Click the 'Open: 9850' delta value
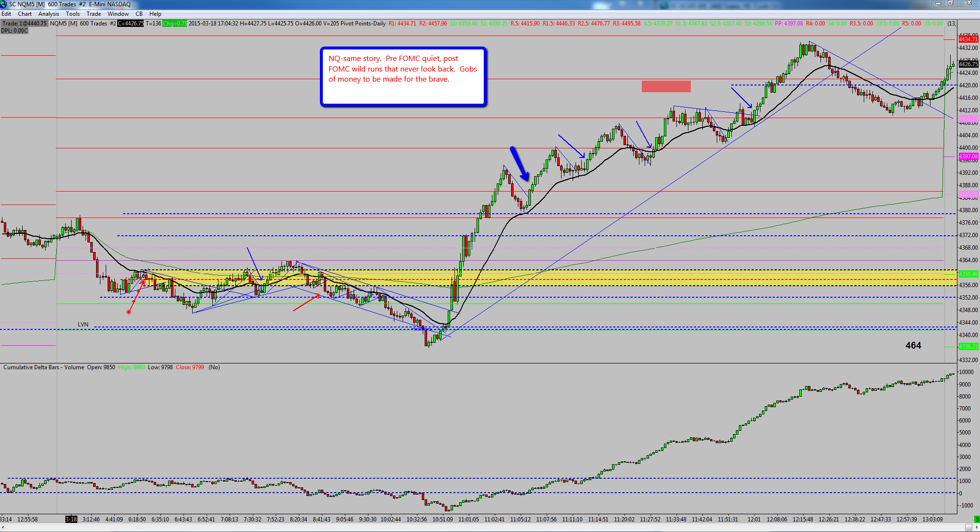 101,367
